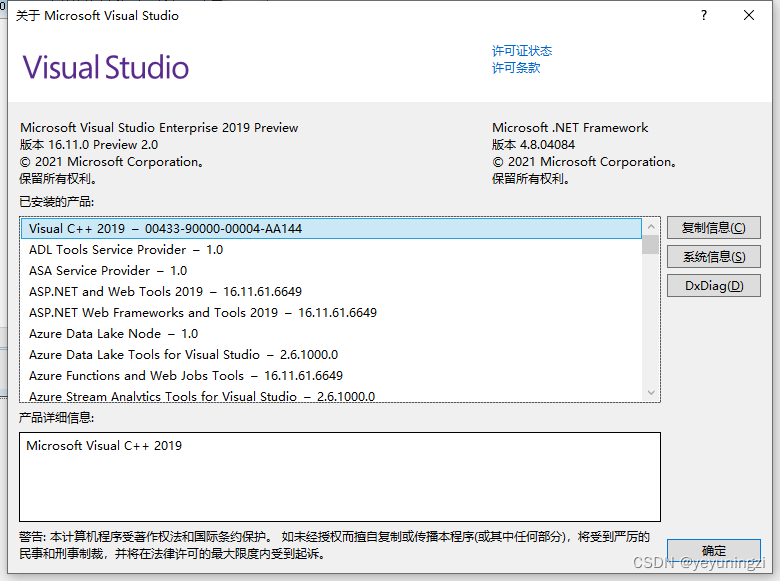Click the Visual Studio logo text
This screenshot has height=581, width=780.
[x=105, y=67]
